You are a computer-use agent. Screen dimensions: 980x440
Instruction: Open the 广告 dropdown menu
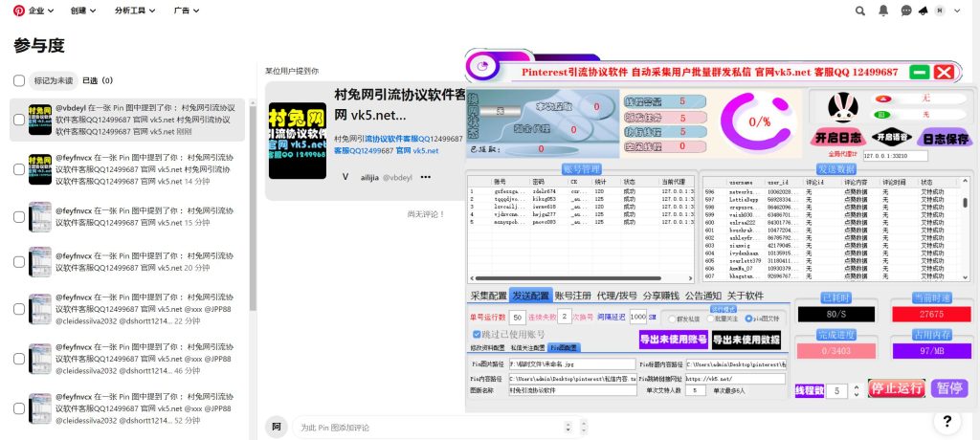pos(187,11)
